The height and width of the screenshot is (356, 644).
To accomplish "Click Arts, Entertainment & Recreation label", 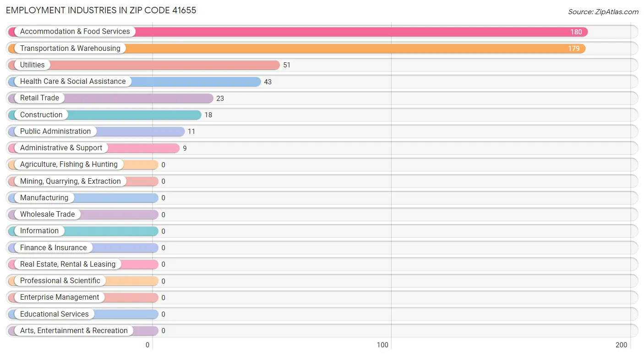I will point(74,330).
